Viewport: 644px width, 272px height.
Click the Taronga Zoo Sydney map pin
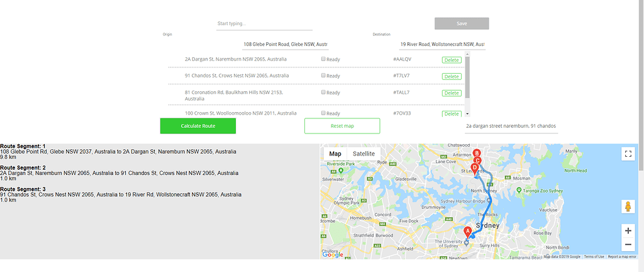tap(519, 190)
